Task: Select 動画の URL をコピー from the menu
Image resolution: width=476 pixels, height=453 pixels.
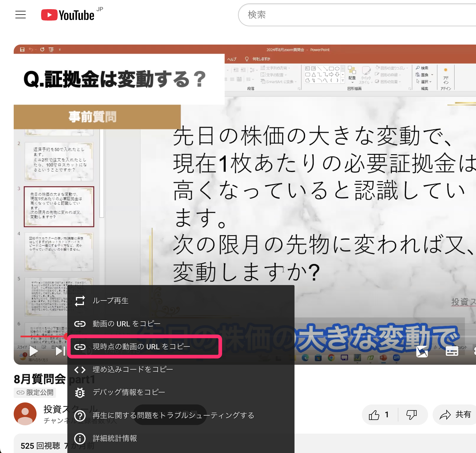Action: tap(126, 324)
